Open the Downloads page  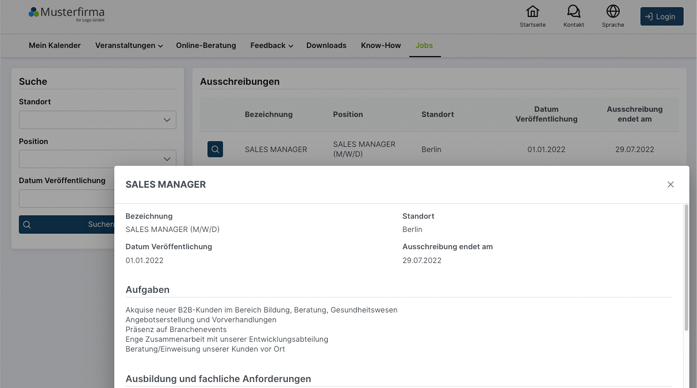(326, 45)
